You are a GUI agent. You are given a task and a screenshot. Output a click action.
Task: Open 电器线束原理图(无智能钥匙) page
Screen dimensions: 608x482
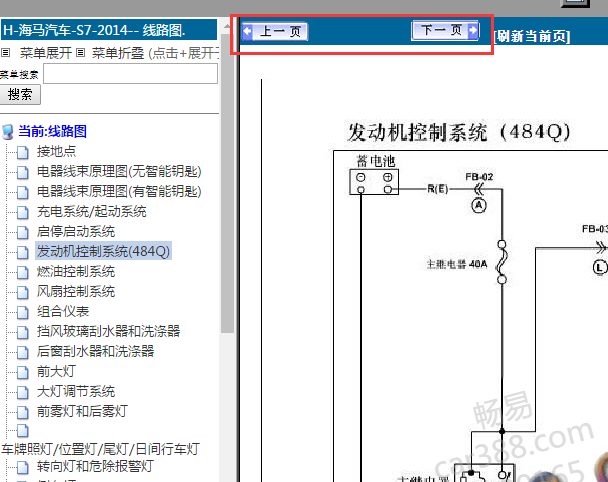click(x=119, y=171)
